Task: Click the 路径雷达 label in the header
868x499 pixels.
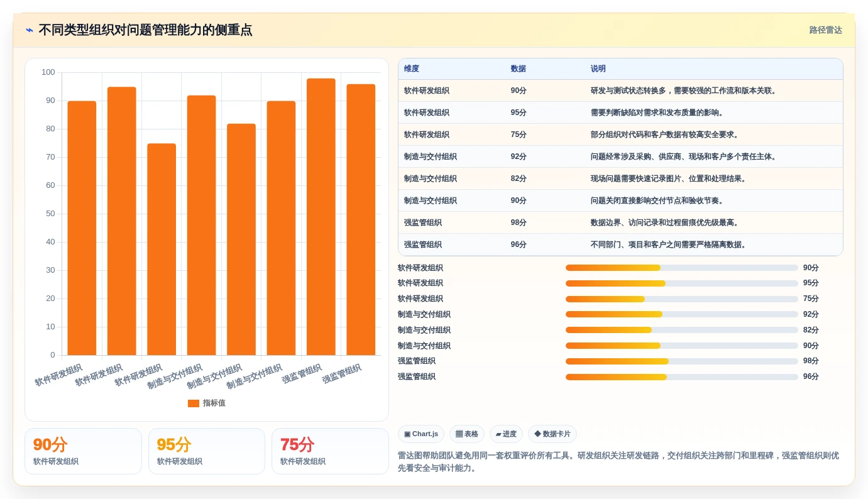Action: [825, 30]
